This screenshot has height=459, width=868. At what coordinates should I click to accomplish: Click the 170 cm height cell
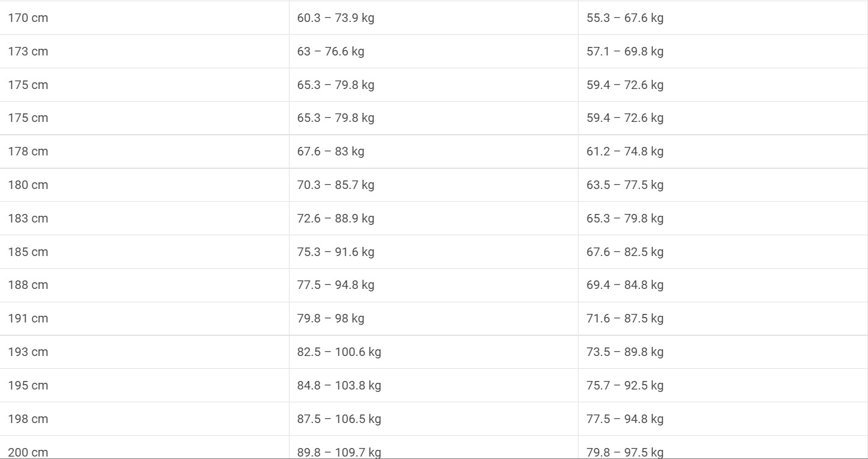28,18
